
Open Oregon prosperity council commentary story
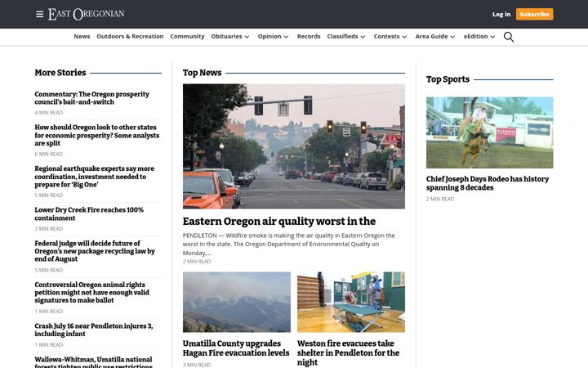(91, 98)
